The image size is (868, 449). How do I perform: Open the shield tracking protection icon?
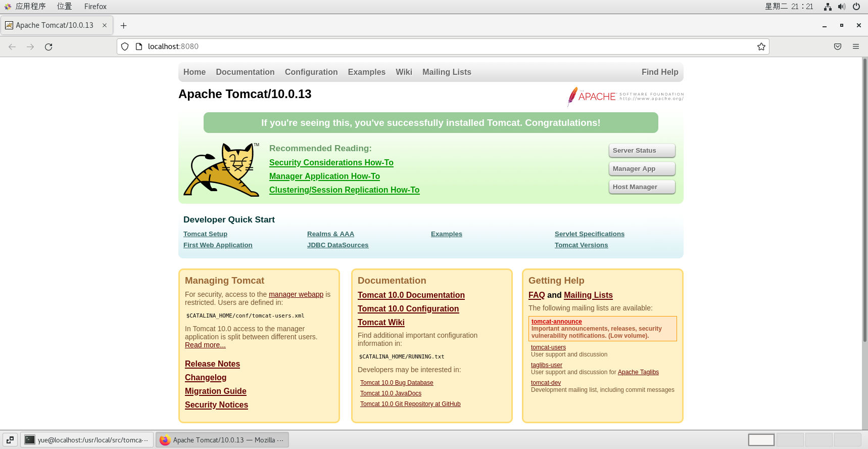pyautogui.click(x=125, y=47)
